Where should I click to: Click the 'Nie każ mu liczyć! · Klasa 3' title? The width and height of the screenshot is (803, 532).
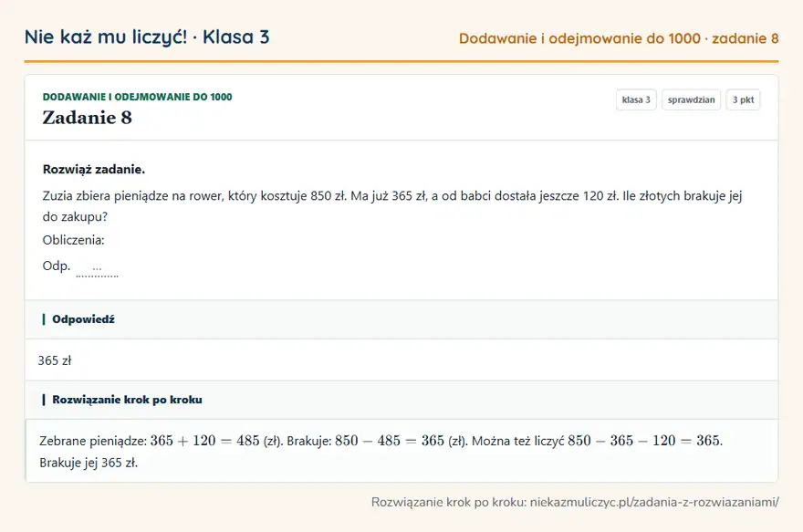[x=147, y=37]
